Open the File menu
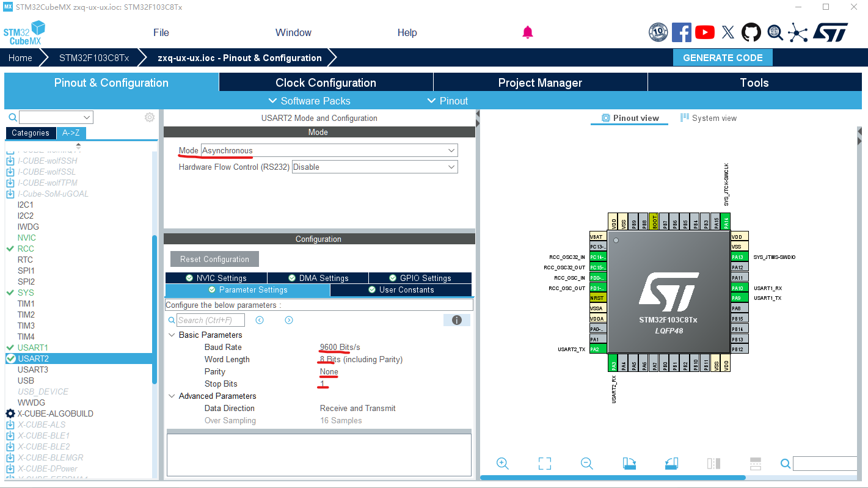Screen dimensions: 868x488 pos(161,32)
